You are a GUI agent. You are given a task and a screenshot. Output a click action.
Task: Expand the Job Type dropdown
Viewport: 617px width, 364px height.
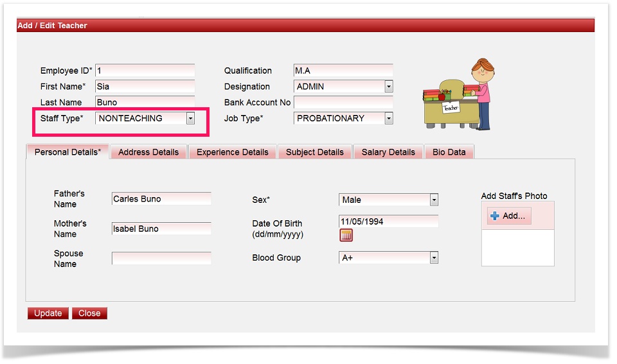click(x=388, y=118)
